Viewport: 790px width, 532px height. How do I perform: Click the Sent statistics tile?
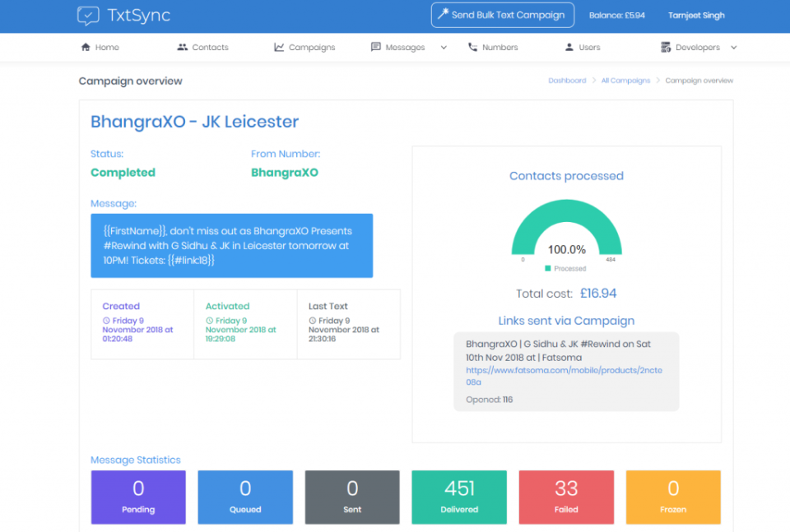coord(352,497)
